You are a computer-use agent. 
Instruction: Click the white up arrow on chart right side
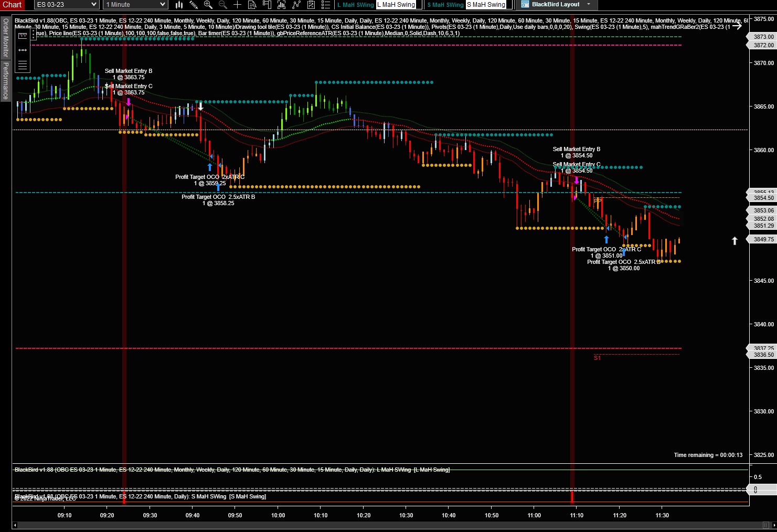pos(735,241)
